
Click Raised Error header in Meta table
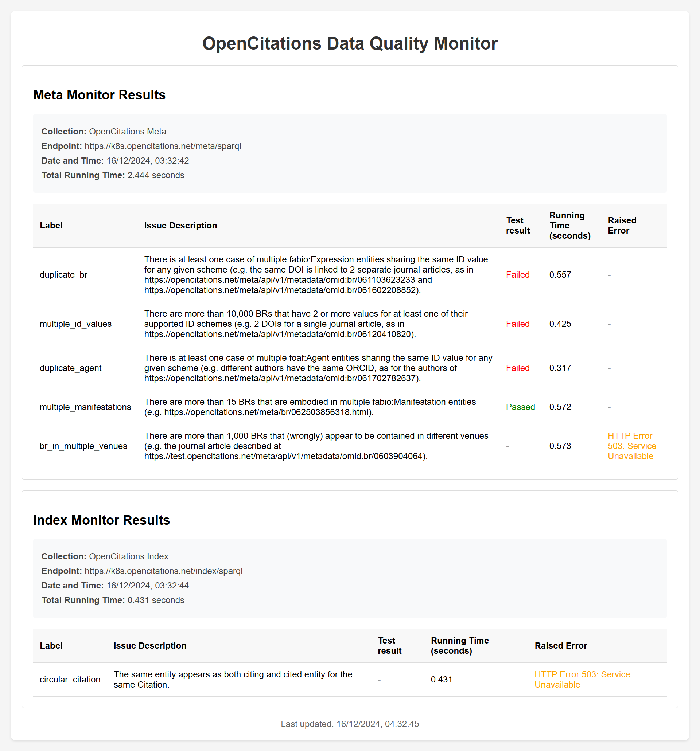[622, 226]
